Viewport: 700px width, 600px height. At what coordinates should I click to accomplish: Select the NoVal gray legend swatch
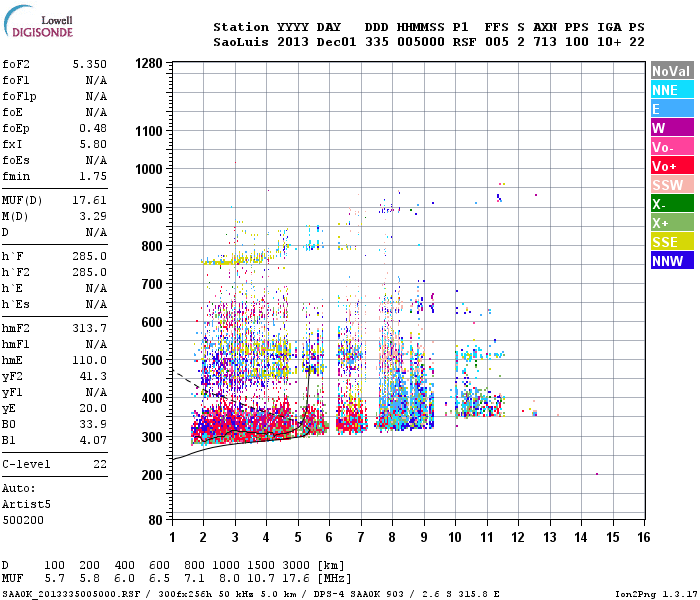(x=672, y=71)
